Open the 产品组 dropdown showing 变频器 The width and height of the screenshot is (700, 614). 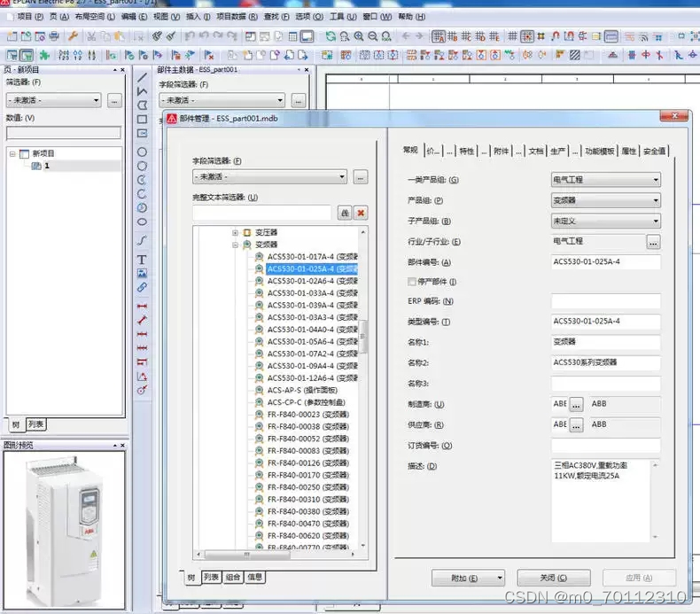pos(606,200)
